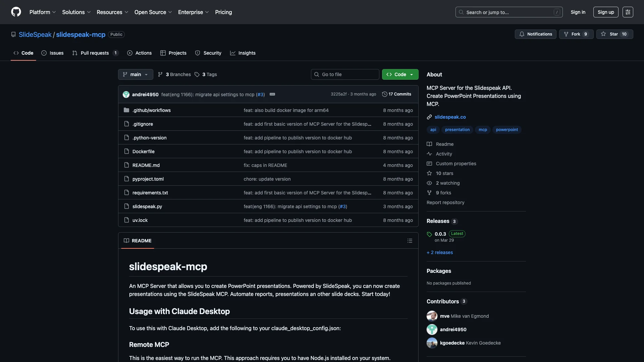Open the slidespeak.co website link
This screenshot has width=644, height=362.
tap(450, 117)
